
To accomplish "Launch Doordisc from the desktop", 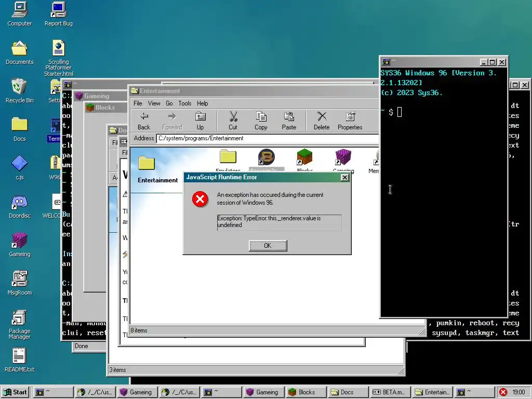I will [19, 206].
